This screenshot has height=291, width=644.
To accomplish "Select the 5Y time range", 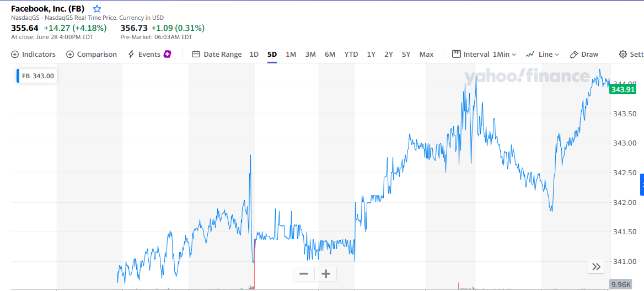I will tap(406, 54).
